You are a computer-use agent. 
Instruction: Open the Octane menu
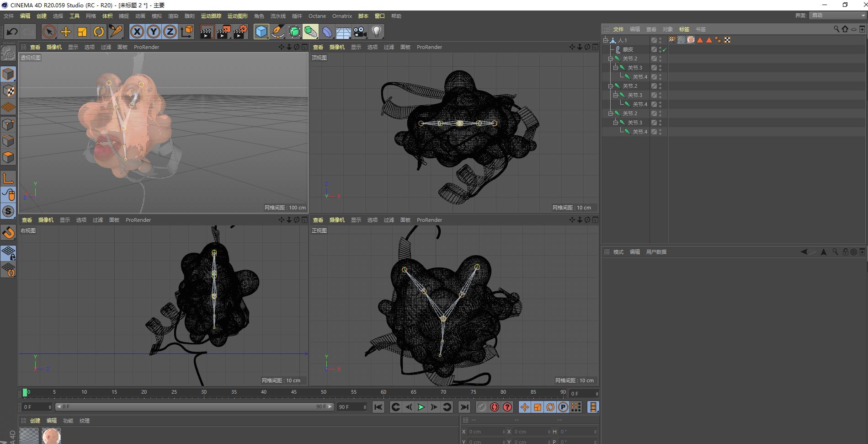click(317, 16)
